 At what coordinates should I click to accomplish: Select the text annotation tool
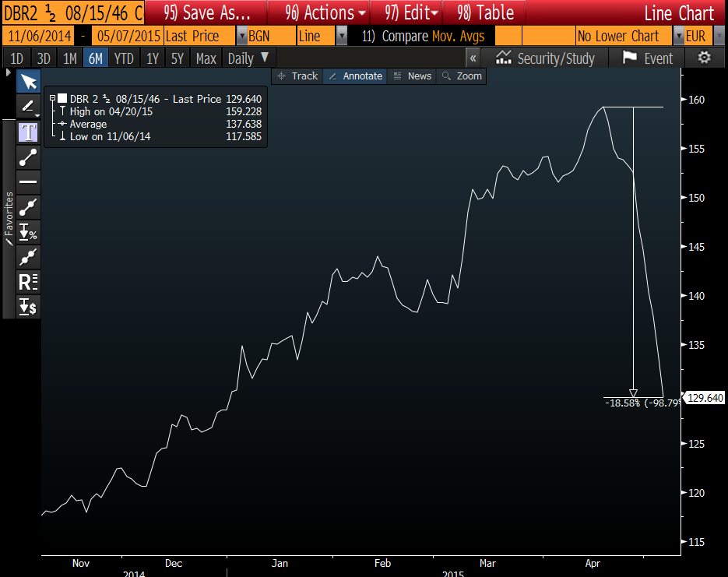coord(28,132)
